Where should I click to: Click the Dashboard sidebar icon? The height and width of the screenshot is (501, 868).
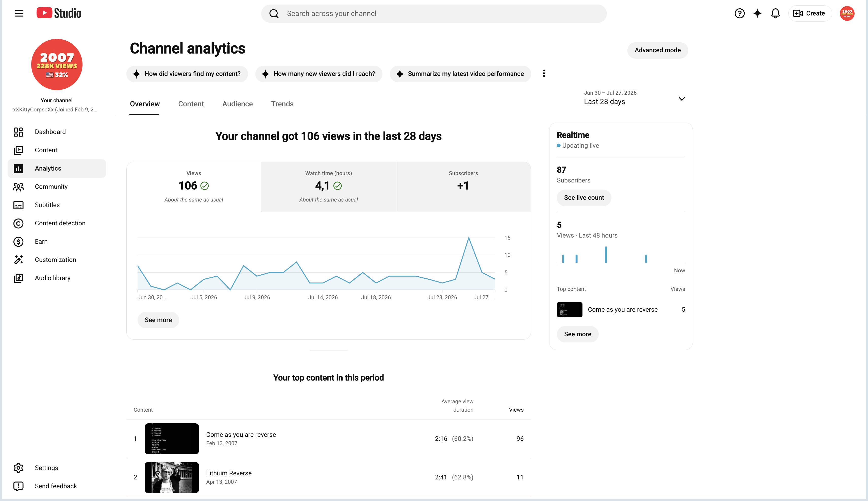pos(18,132)
